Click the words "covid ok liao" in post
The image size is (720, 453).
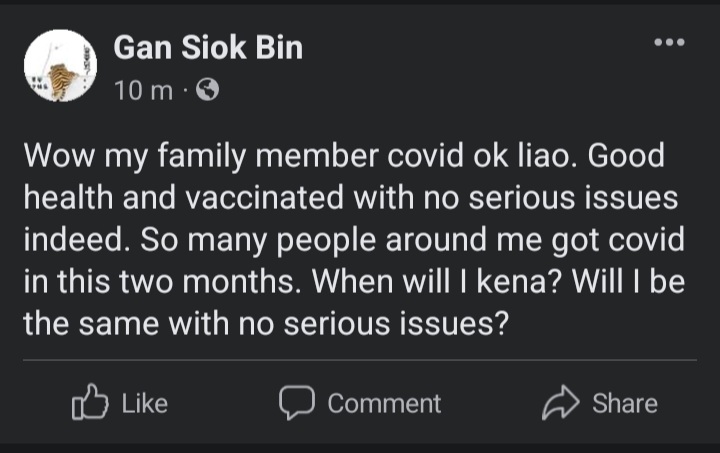click(x=479, y=157)
